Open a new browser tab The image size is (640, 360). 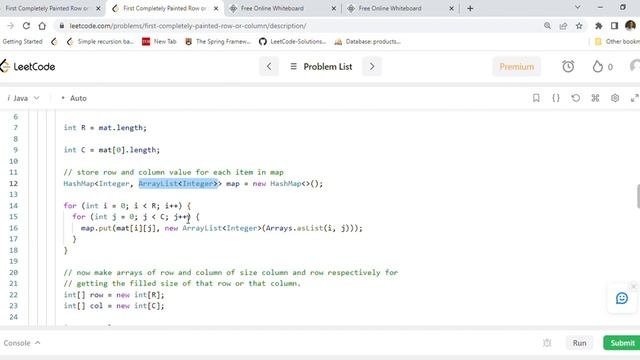point(470,8)
